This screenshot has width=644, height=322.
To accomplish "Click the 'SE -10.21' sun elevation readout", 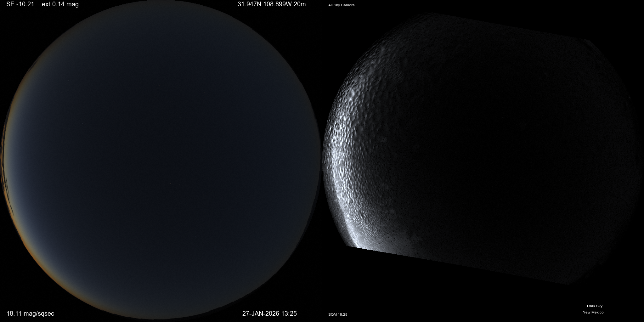I will click(x=20, y=4).
